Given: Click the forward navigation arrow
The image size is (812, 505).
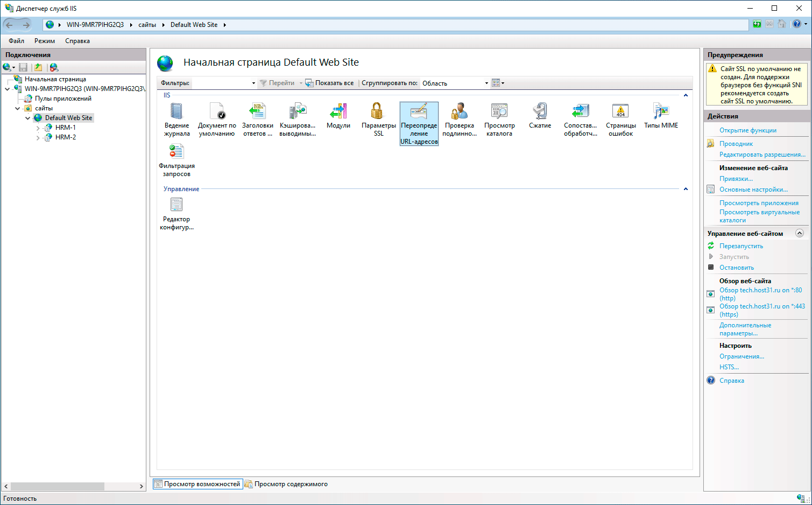Looking at the screenshot, I should 25,25.
